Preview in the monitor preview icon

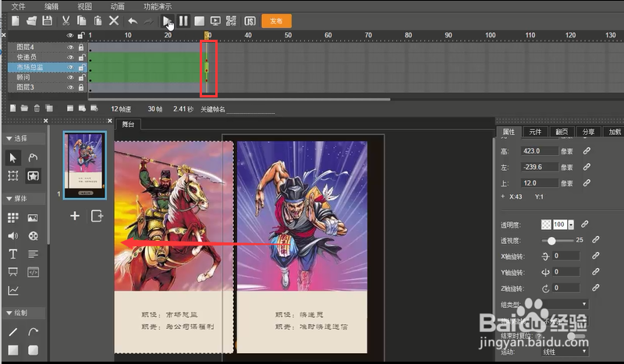coord(215,21)
